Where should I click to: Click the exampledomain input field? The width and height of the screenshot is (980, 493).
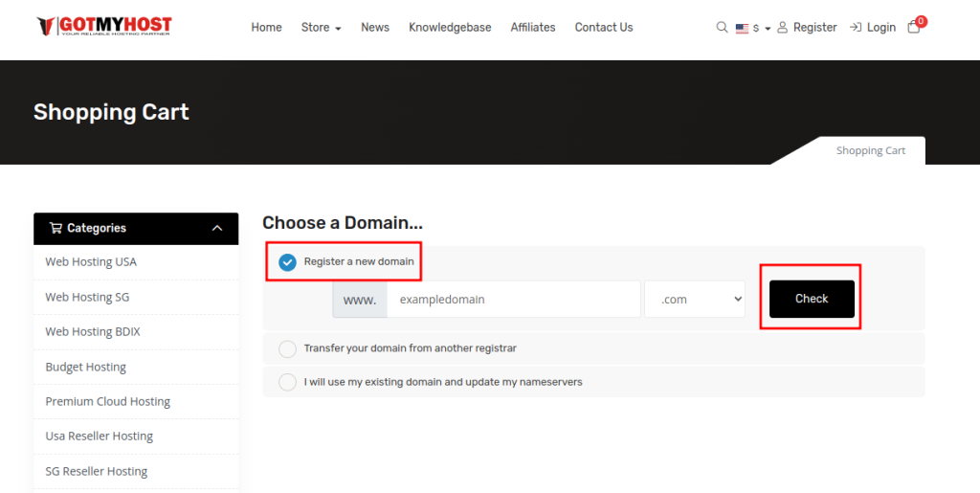(513, 299)
